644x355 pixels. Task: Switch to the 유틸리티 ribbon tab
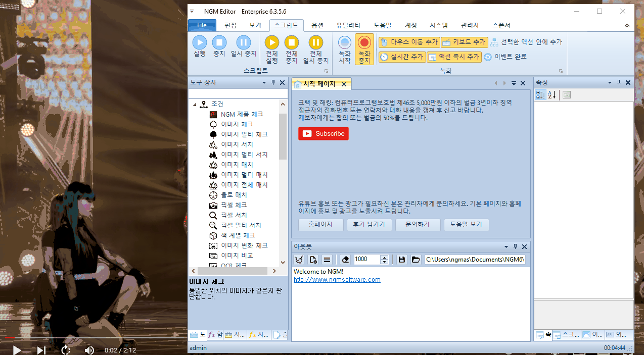pyautogui.click(x=348, y=25)
